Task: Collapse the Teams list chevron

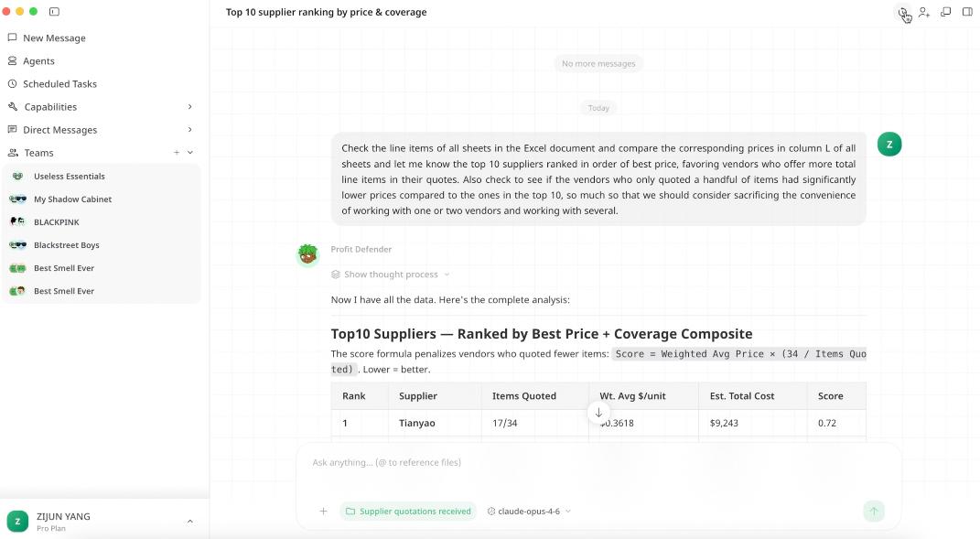Action: [x=190, y=153]
